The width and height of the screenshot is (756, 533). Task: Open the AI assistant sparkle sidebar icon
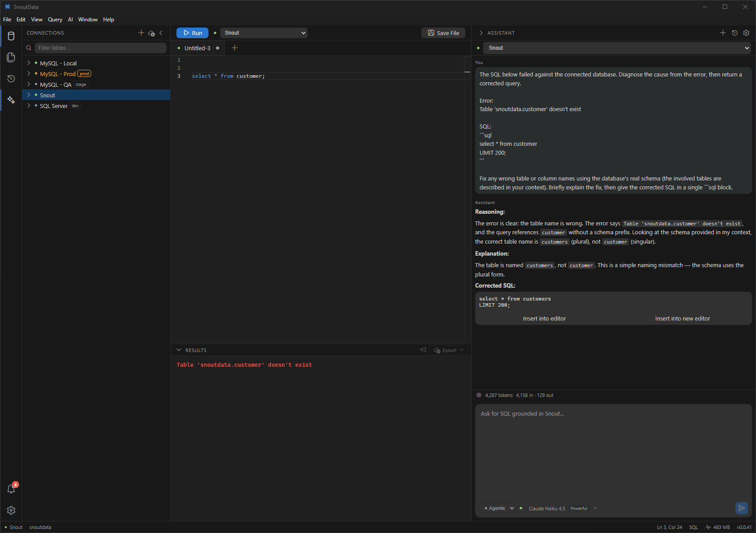click(x=11, y=100)
